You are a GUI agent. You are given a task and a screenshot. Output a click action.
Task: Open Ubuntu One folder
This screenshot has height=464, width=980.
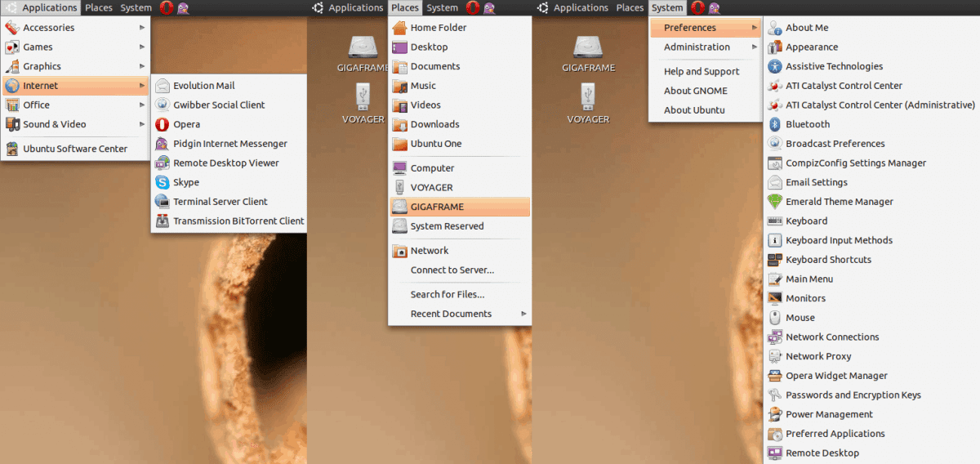click(435, 144)
